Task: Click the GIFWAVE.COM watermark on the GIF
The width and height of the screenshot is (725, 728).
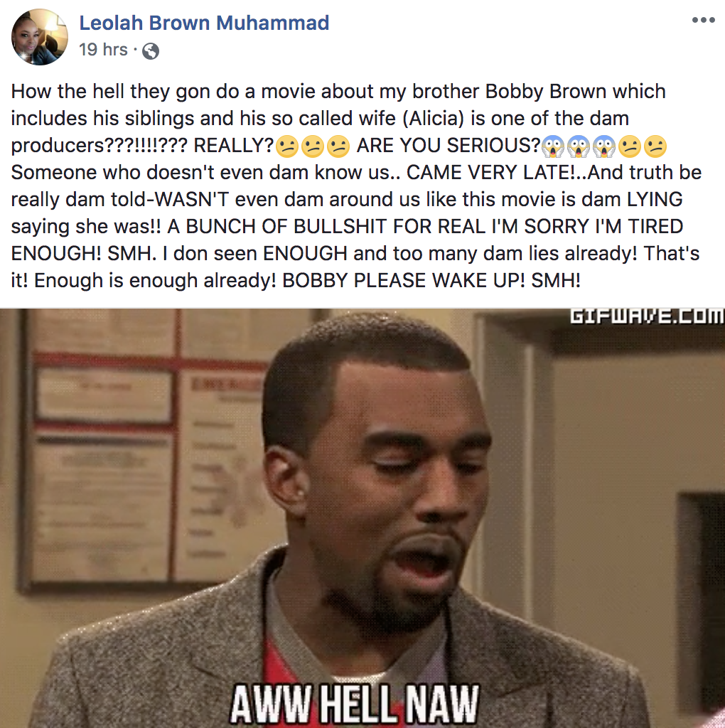Action: click(x=647, y=316)
